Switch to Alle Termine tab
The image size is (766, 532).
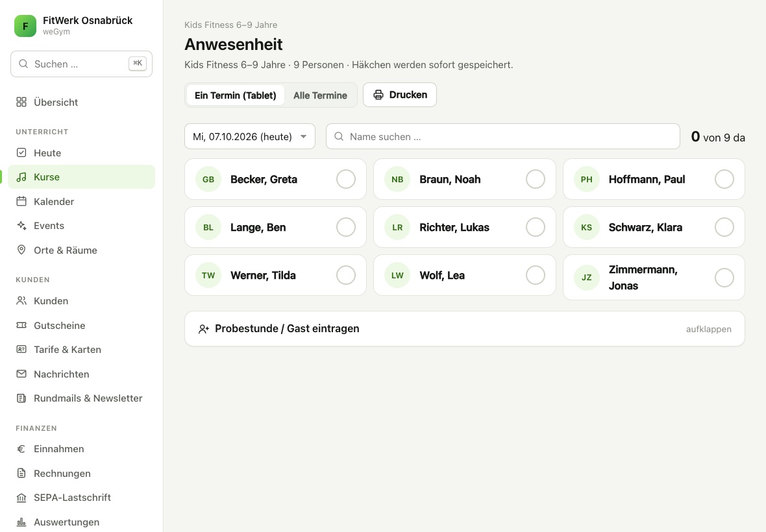point(321,95)
